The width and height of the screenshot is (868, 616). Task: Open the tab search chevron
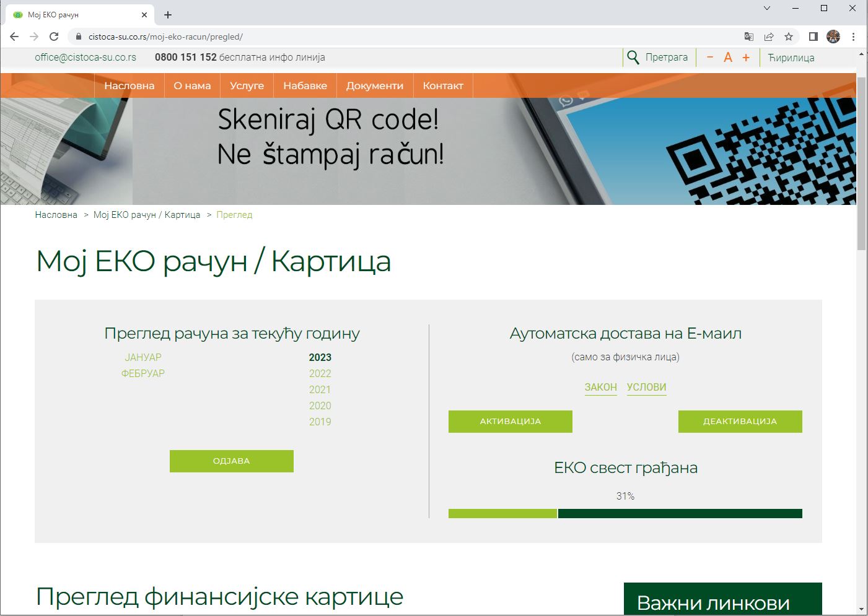(767, 9)
